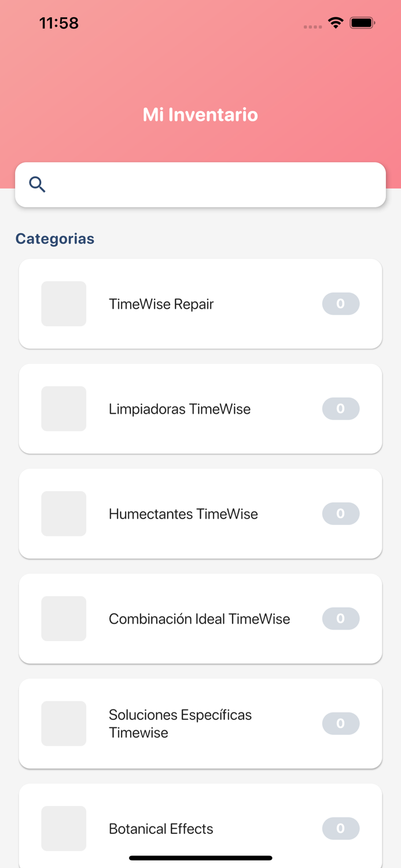Click the zero badge beside Humectantes TimeWise

pos(341,513)
